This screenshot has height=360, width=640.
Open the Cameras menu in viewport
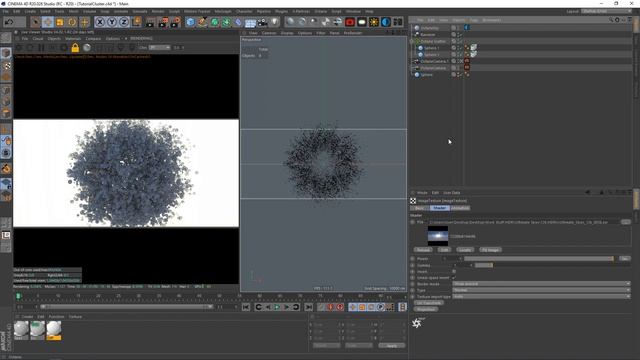click(269, 33)
